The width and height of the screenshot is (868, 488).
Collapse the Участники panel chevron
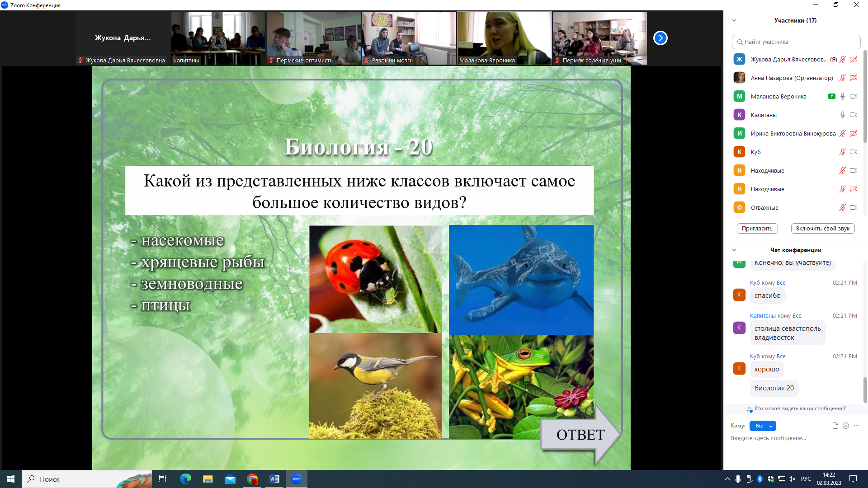[x=734, y=20]
